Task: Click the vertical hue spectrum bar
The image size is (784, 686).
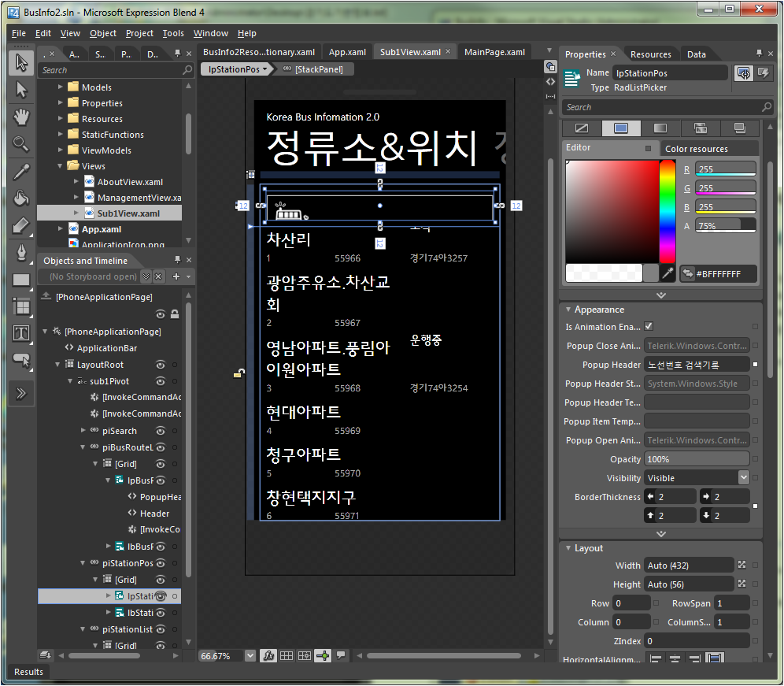Action: coord(667,210)
